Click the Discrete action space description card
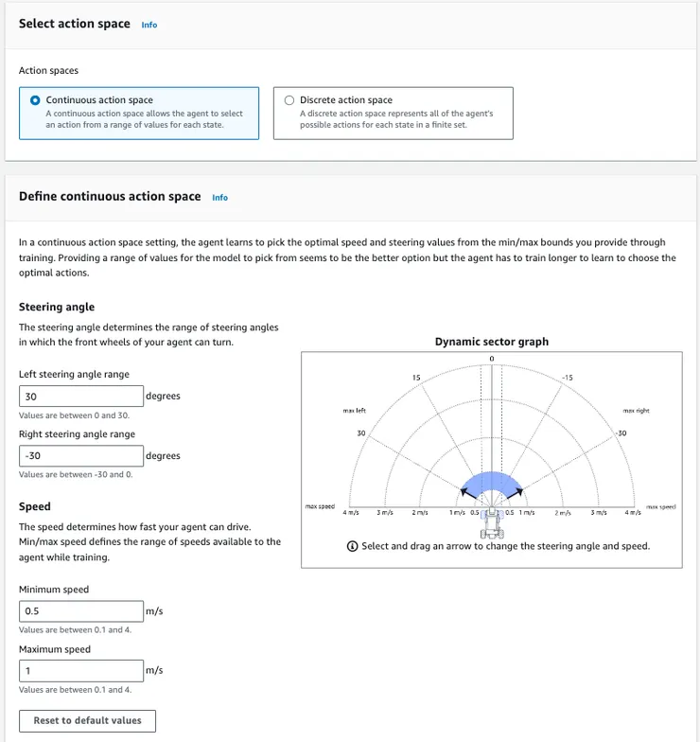 pos(394,114)
